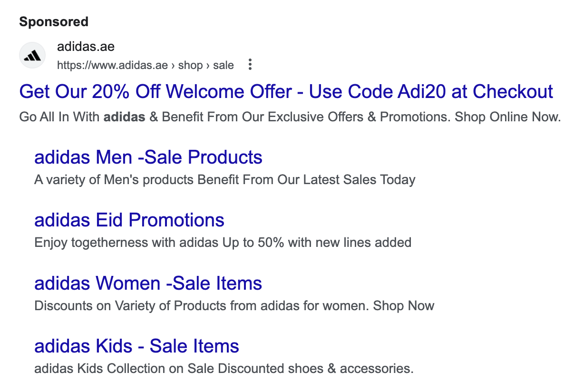Click the Men's products description text
584x392 pixels.
coord(224,180)
